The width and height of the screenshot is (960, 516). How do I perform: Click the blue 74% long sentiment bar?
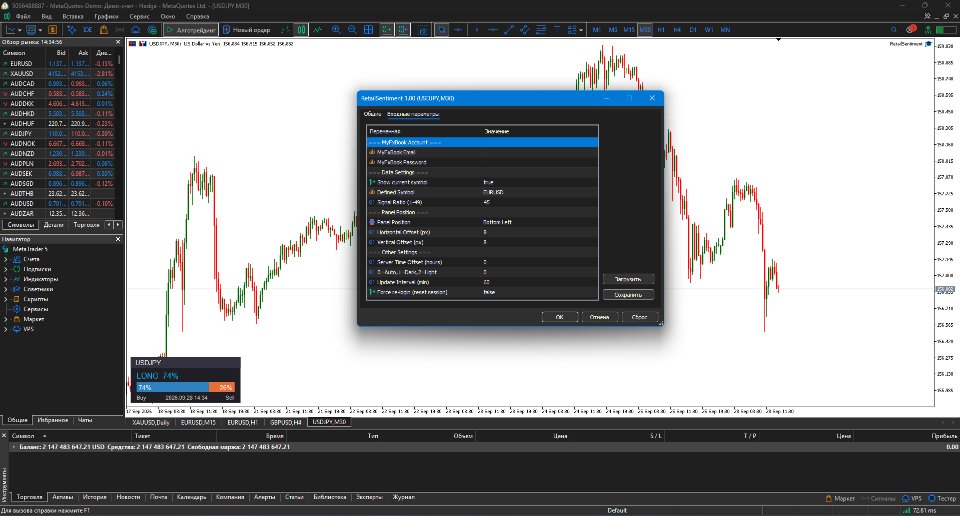click(x=173, y=387)
